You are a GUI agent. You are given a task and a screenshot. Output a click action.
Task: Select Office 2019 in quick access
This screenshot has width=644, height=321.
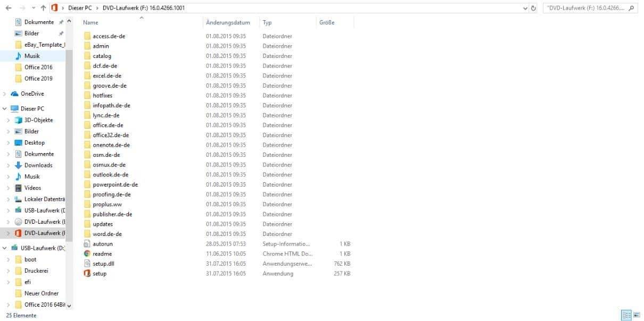[38, 79]
